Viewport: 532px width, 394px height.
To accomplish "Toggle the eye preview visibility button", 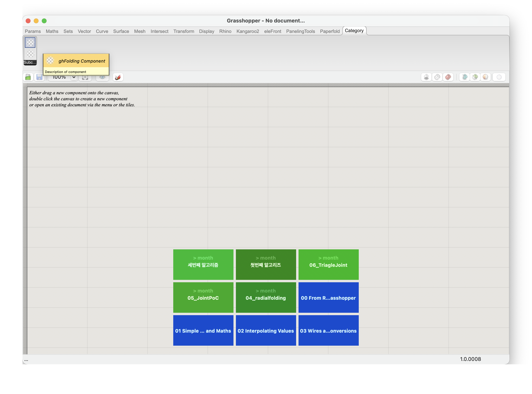I will 102,77.
